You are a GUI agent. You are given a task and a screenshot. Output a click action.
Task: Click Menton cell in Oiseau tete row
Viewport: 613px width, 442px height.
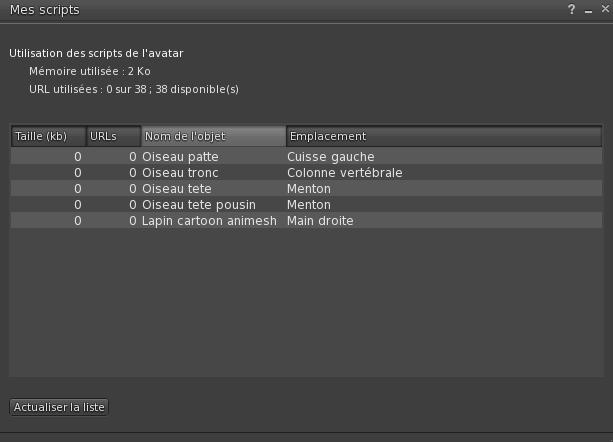(308, 189)
